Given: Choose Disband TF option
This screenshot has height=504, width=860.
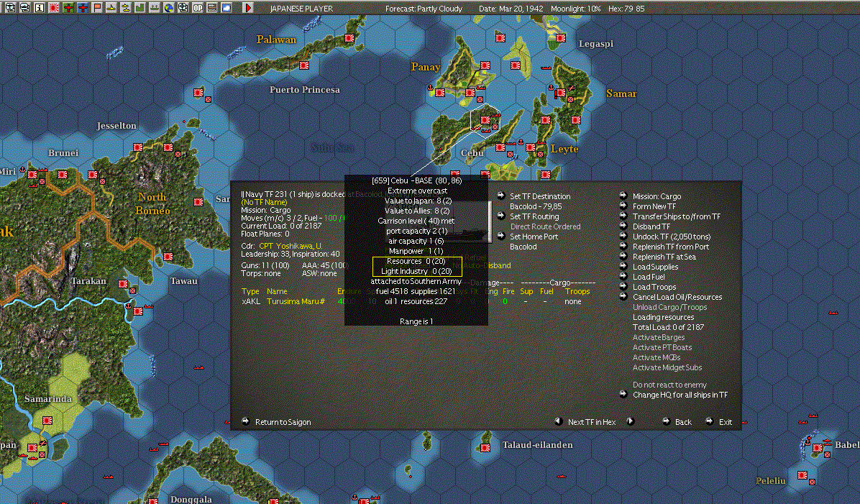Looking at the screenshot, I should (651, 226).
